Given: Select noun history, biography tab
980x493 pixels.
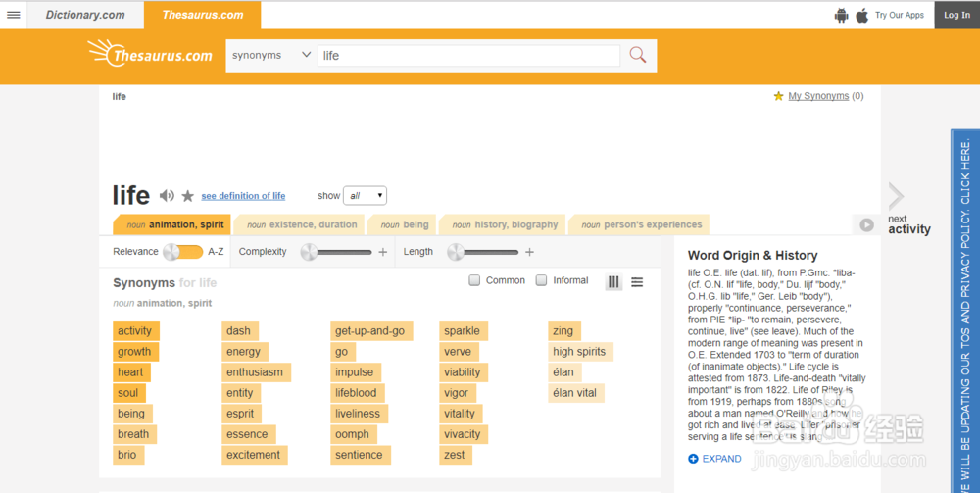Looking at the screenshot, I should [x=503, y=225].
